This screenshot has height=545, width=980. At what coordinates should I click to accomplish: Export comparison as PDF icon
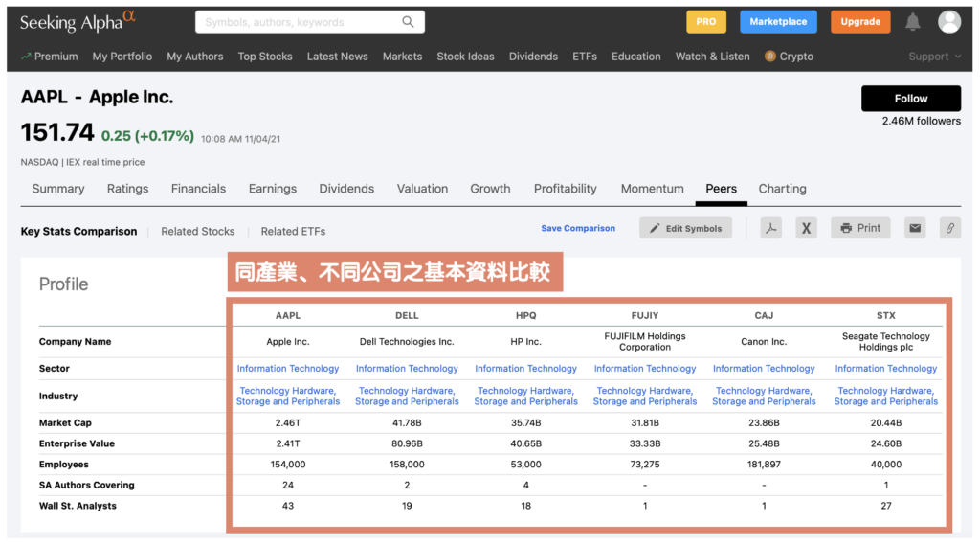(x=771, y=228)
